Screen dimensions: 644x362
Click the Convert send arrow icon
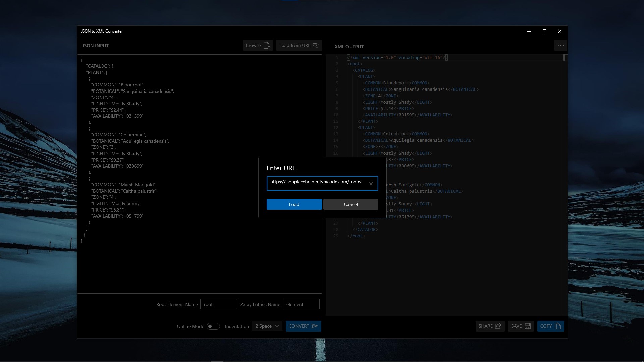coord(315,326)
